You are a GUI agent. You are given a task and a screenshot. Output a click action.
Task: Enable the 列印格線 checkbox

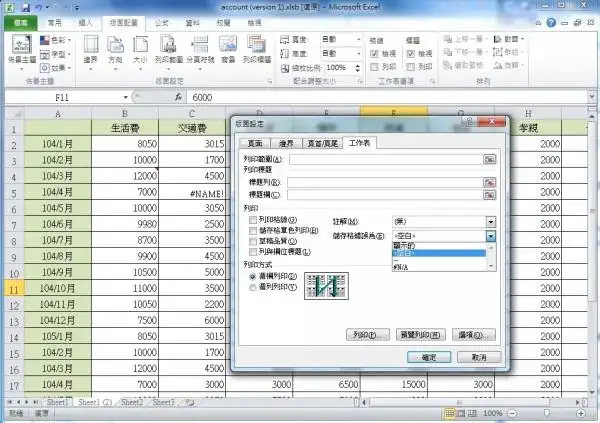pyautogui.click(x=253, y=219)
